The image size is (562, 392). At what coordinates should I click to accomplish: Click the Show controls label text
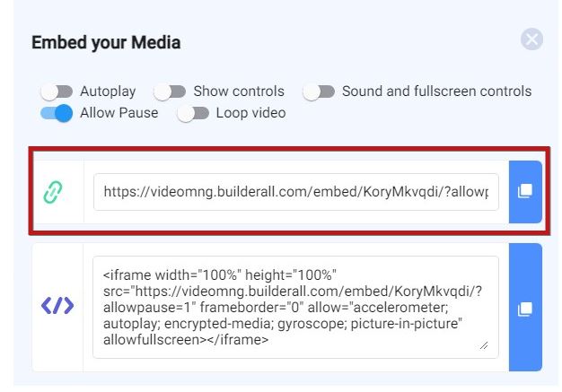pos(239,91)
